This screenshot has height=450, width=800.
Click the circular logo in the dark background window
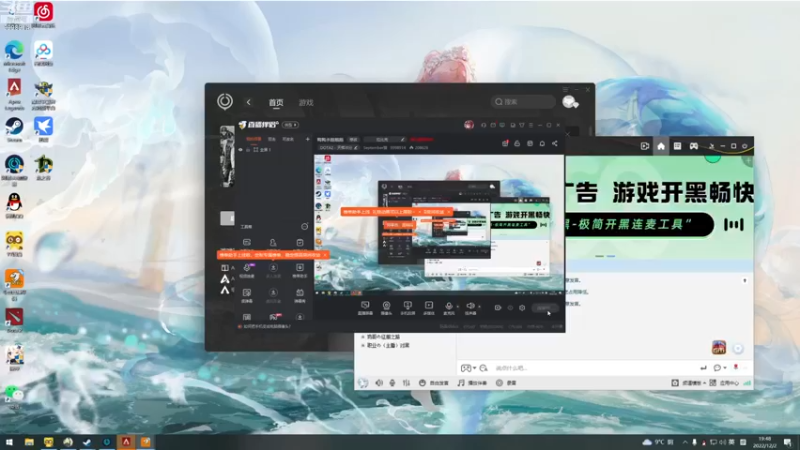[224, 102]
